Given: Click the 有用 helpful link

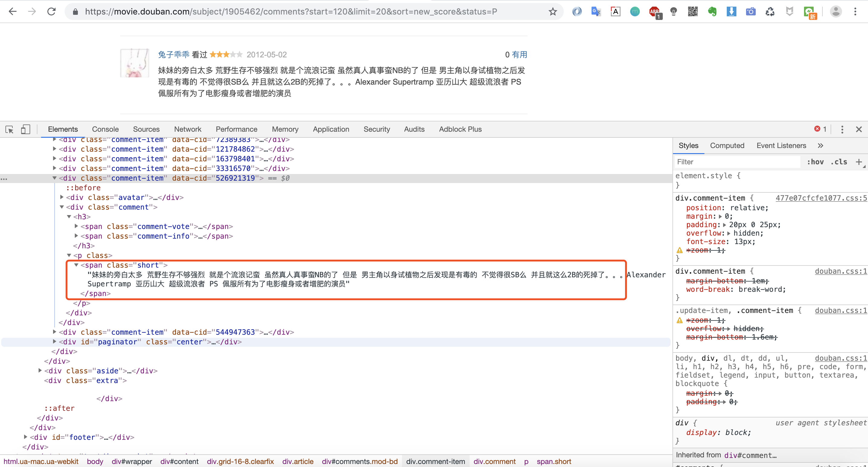Looking at the screenshot, I should click(x=520, y=54).
